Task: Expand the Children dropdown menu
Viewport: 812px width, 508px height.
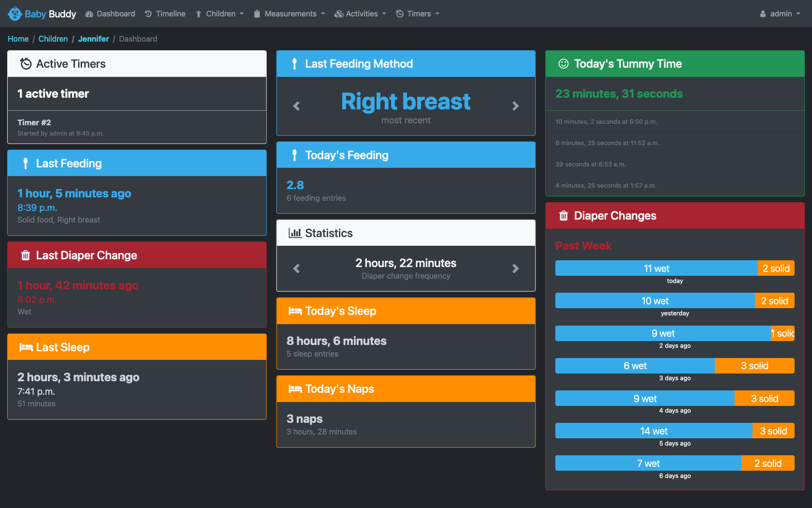Action: (x=219, y=14)
